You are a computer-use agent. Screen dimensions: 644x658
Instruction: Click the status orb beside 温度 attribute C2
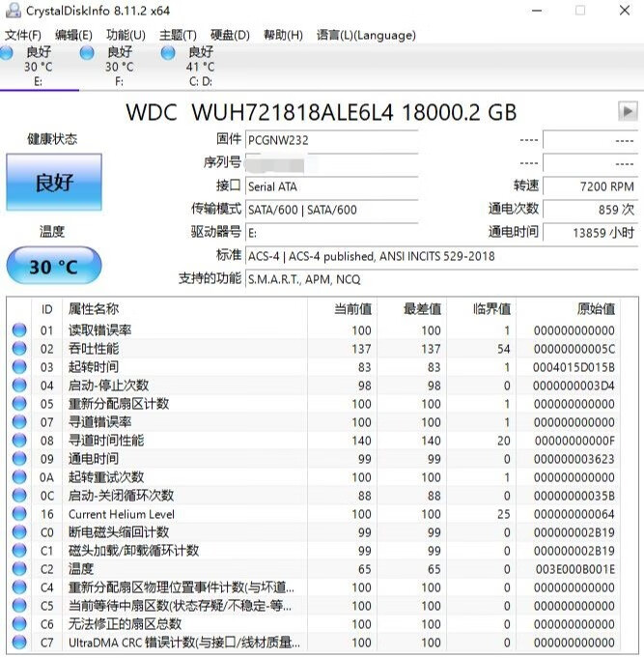pyautogui.click(x=19, y=569)
